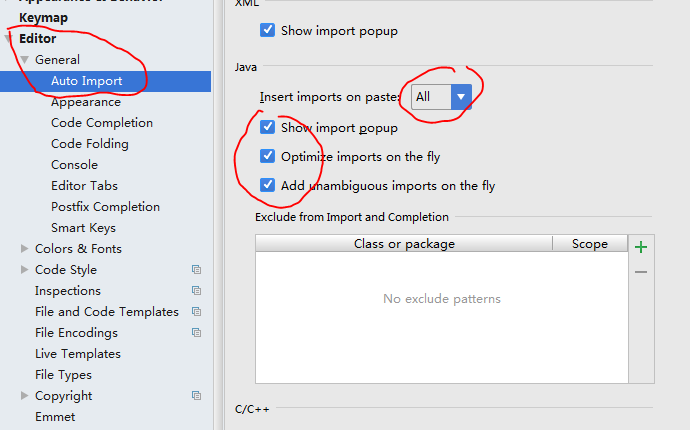Uncheck Add unambiguous imports on the fly

coord(267,185)
